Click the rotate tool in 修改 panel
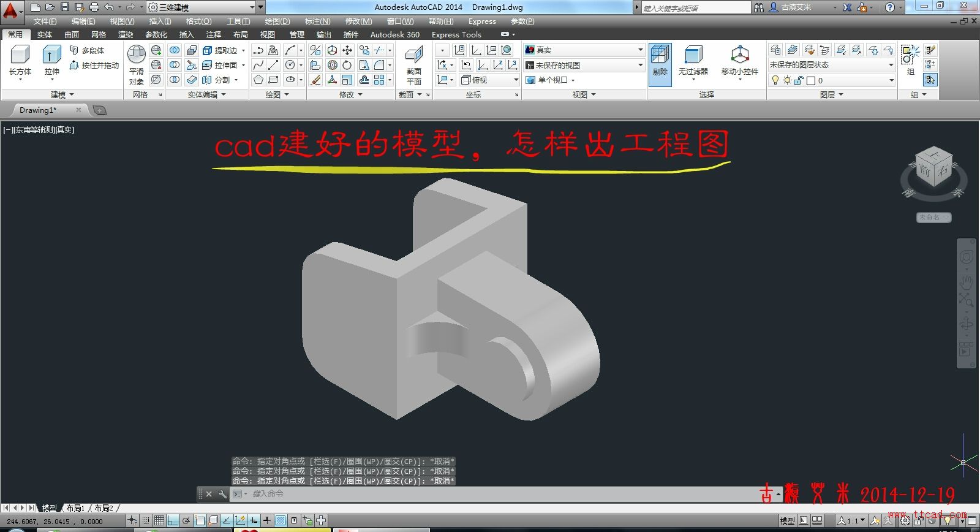The image size is (980, 532). [x=347, y=65]
